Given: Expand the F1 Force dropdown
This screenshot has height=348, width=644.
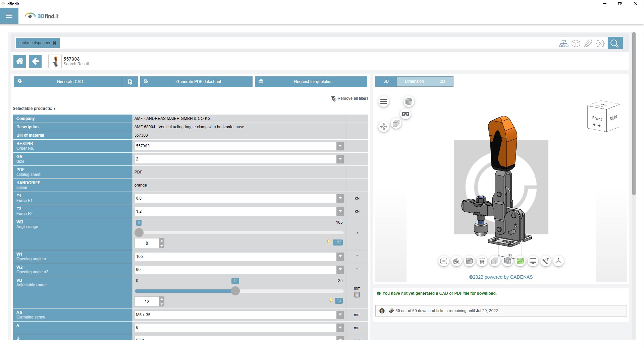Looking at the screenshot, I should coord(340,198).
